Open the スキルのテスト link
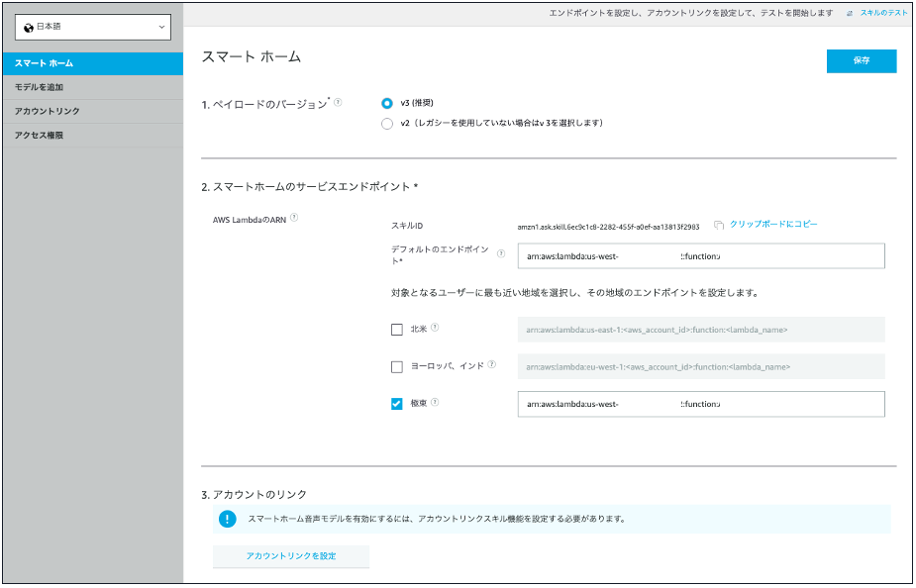The width and height of the screenshot is (916, 588). point(886,13)
